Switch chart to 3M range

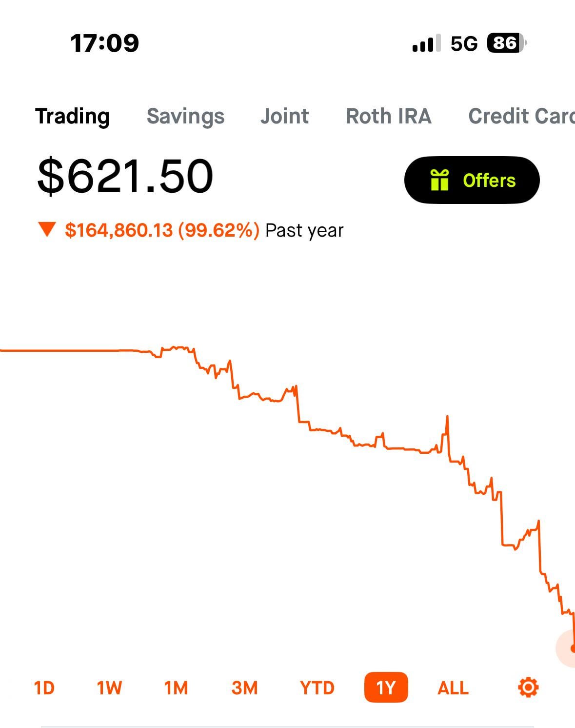(244, 688)
